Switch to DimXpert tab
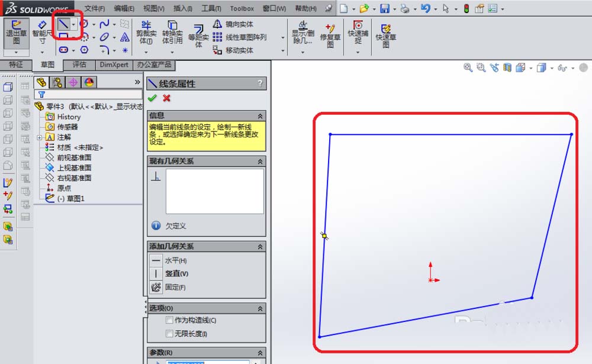Viewport: 592px width, 364px height. [x=114, y=65]
